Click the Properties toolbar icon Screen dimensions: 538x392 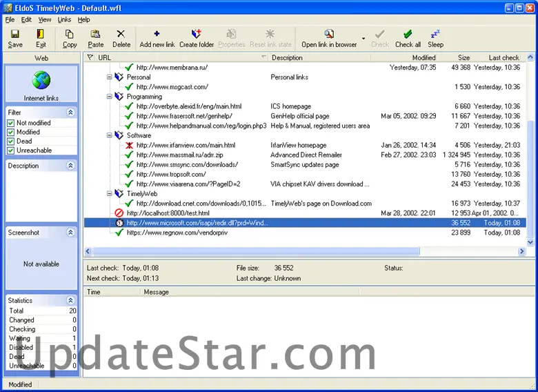click(x=232, y=34)
